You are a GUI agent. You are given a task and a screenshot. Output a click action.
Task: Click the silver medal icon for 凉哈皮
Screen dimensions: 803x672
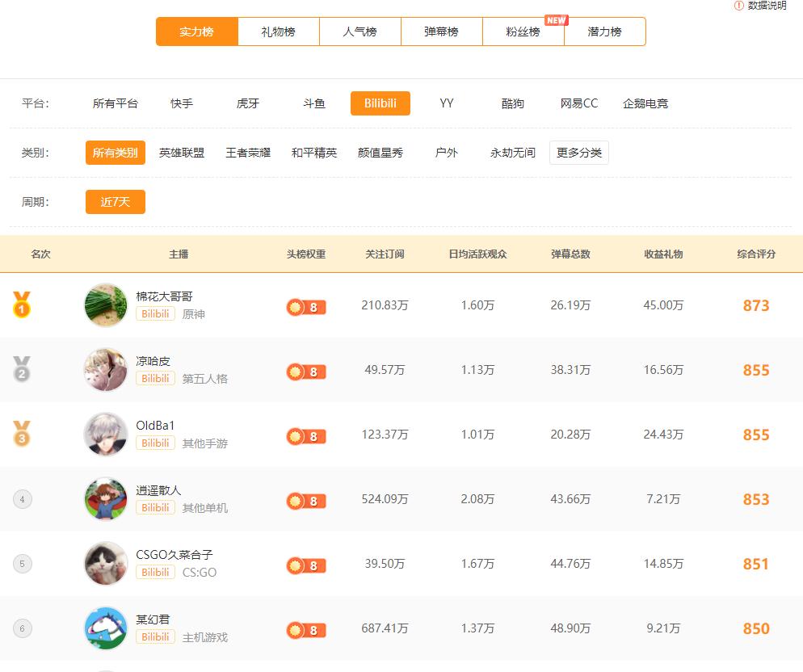[x=22, y=370]
